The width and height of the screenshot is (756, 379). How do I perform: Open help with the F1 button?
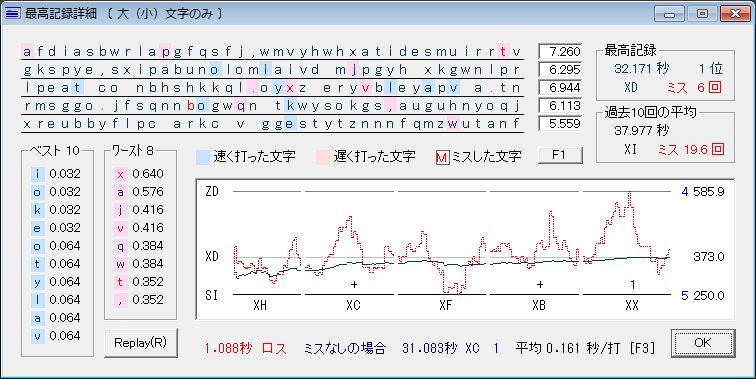[x=560, y=155]
